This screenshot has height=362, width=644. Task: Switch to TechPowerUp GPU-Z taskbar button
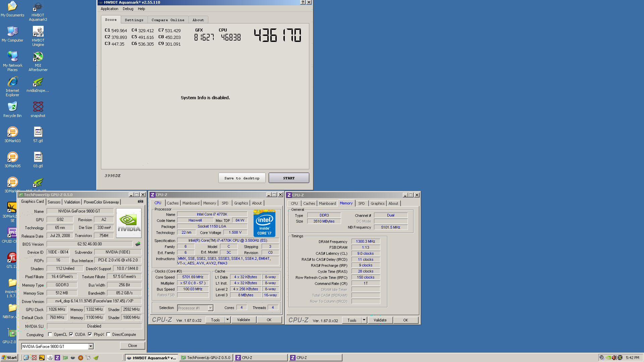[x=206, y=358]
